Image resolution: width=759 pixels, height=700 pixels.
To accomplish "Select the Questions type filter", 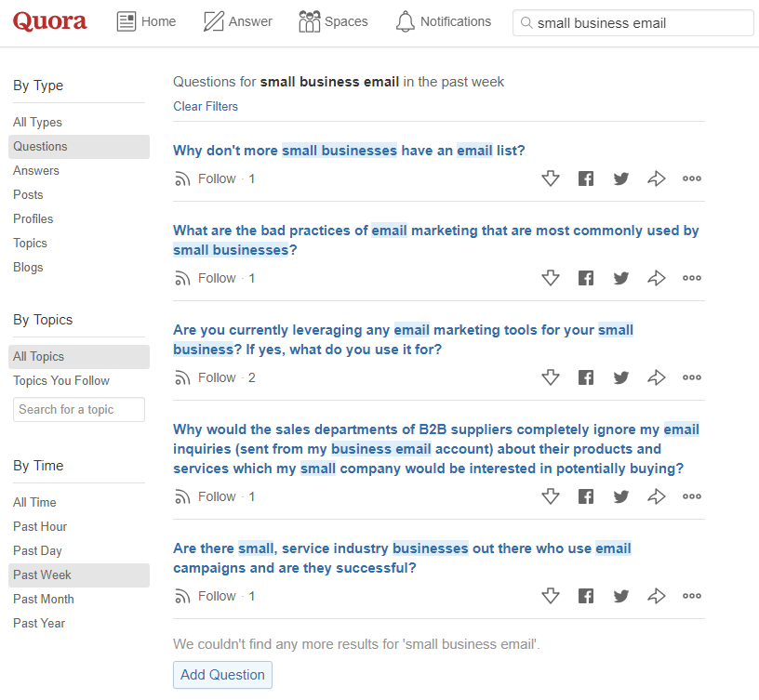I will [79, 147].
